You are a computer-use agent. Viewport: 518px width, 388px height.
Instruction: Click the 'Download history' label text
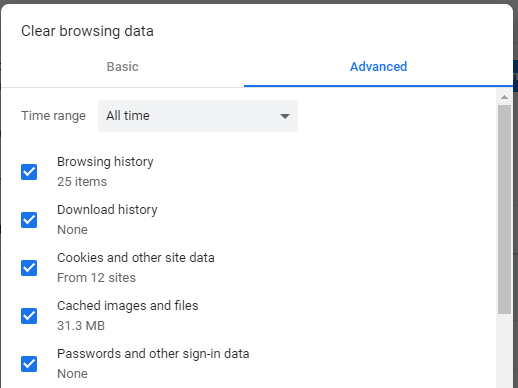107,210
